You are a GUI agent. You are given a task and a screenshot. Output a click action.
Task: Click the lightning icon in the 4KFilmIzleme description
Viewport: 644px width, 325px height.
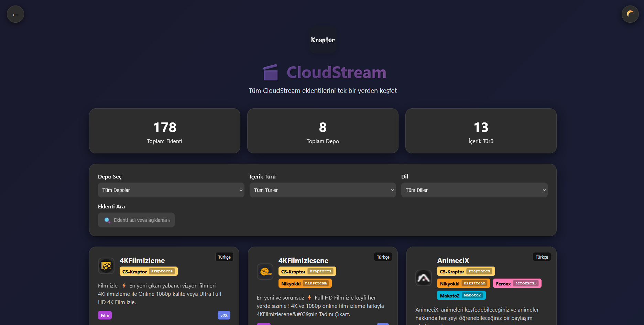tap(124, 285)
